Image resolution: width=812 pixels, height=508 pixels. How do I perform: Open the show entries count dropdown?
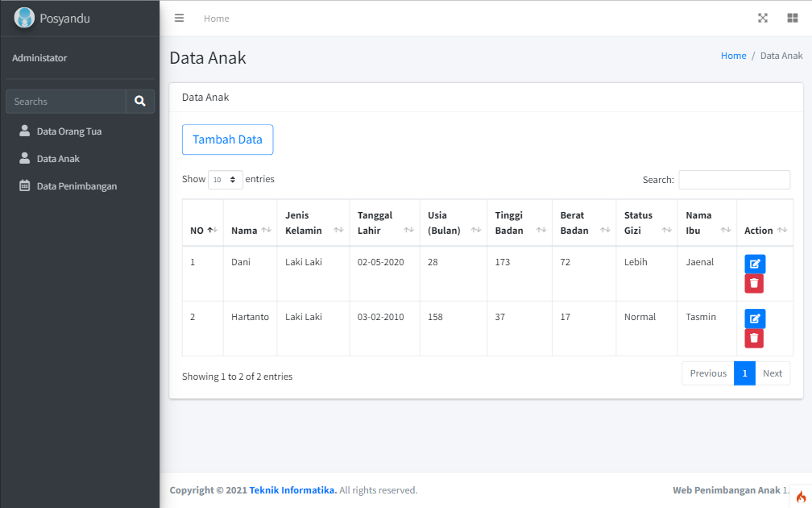tap(226, 180)
